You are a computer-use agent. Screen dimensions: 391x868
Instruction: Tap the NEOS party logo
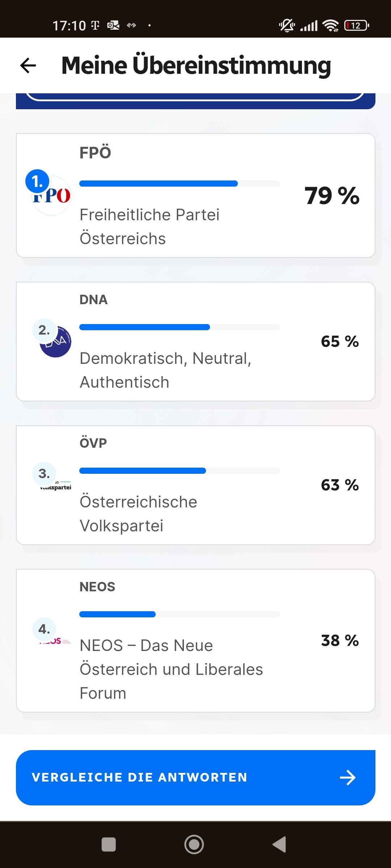tap(55, 641)
